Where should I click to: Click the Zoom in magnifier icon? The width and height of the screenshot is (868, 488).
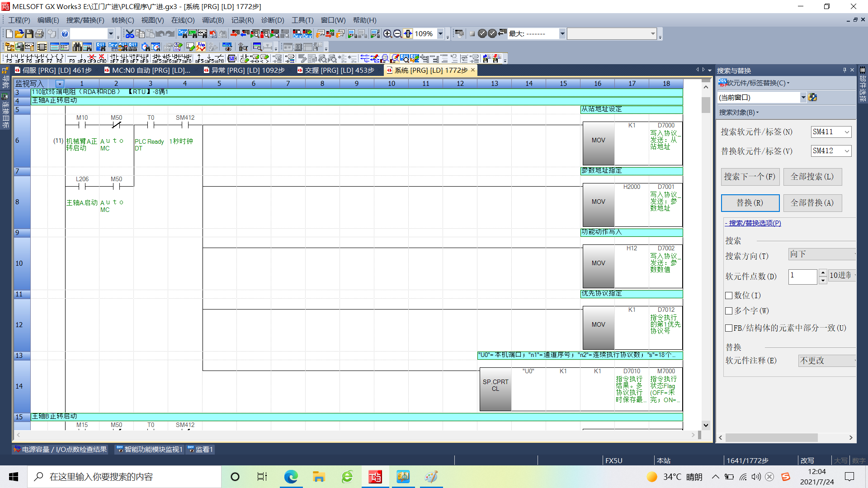tap(387, 34)
